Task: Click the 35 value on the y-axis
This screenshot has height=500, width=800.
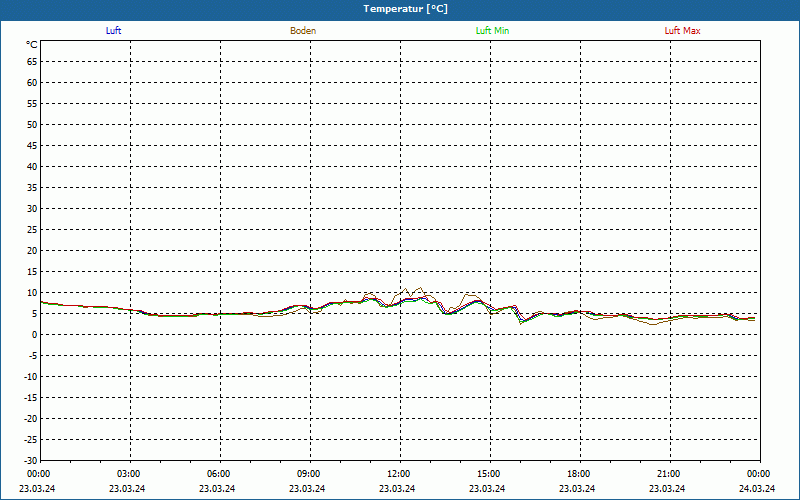Action: [x=32, y=188]
